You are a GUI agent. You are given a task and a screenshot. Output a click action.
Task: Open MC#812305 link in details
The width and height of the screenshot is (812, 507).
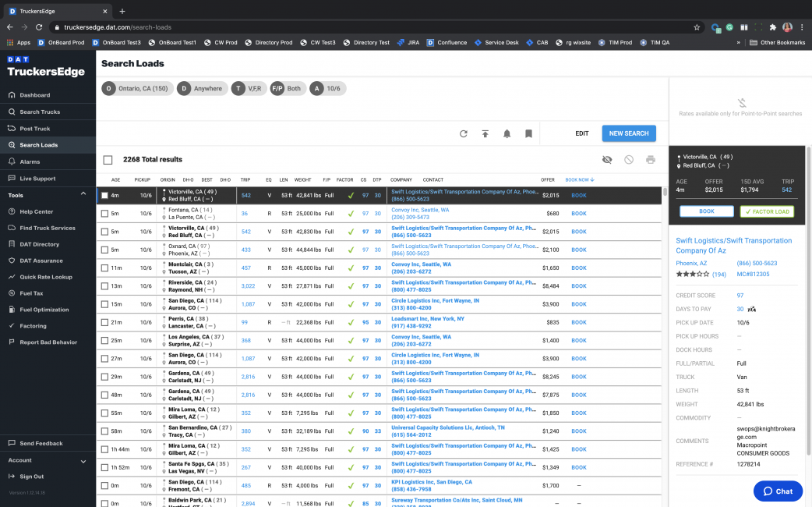tap(753, 275)
